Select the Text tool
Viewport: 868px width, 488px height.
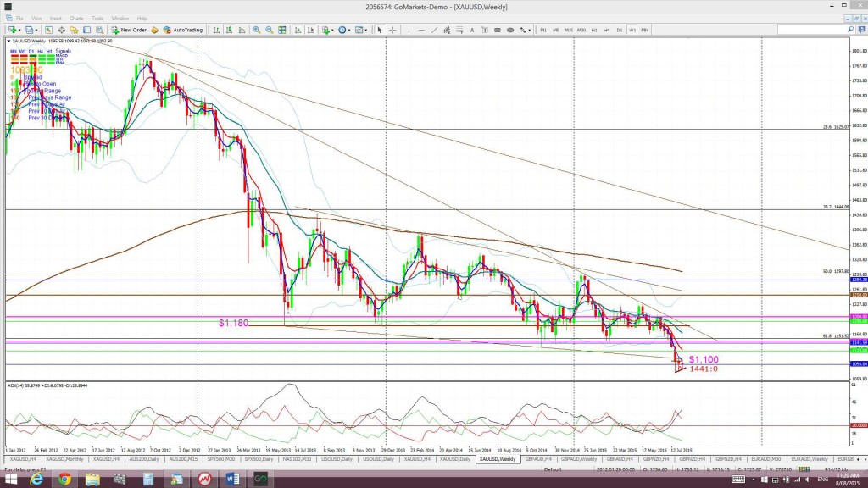coord(472,30)
